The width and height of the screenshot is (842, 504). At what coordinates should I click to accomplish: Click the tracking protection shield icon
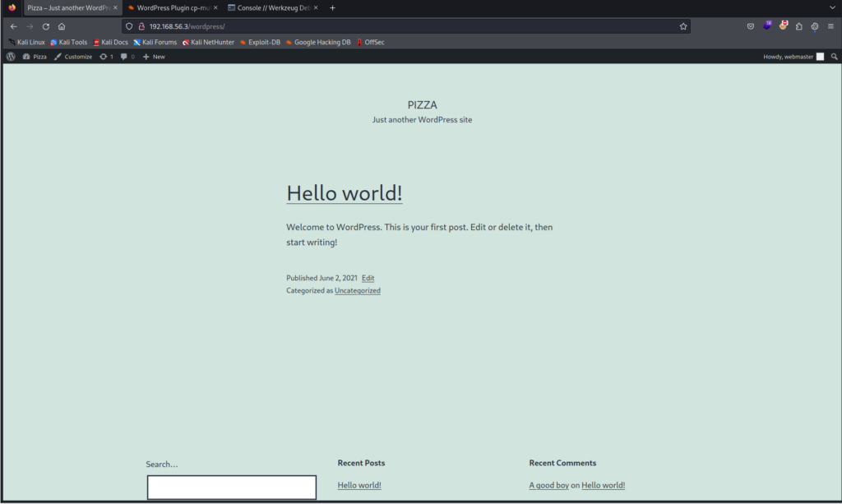(129, 26)
